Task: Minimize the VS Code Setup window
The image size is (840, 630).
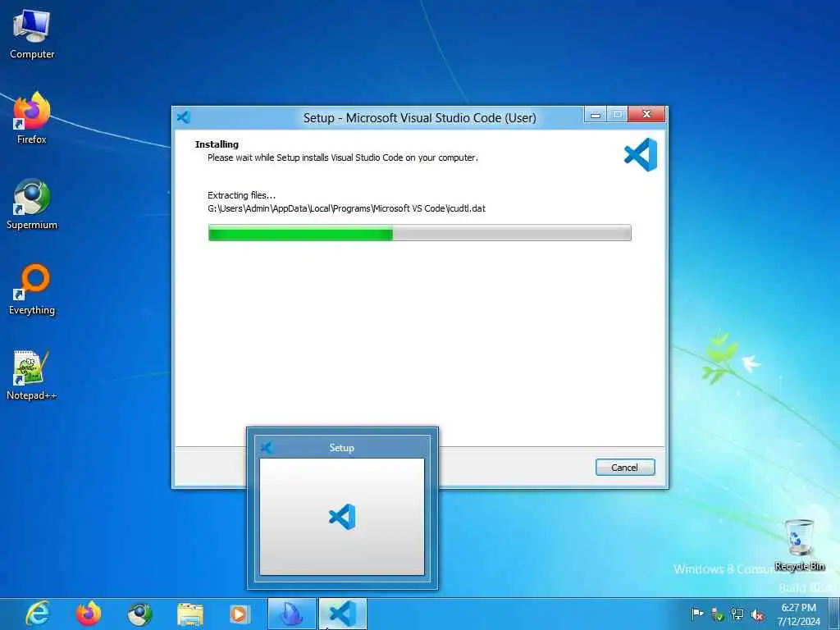Action: pos(596,114)
